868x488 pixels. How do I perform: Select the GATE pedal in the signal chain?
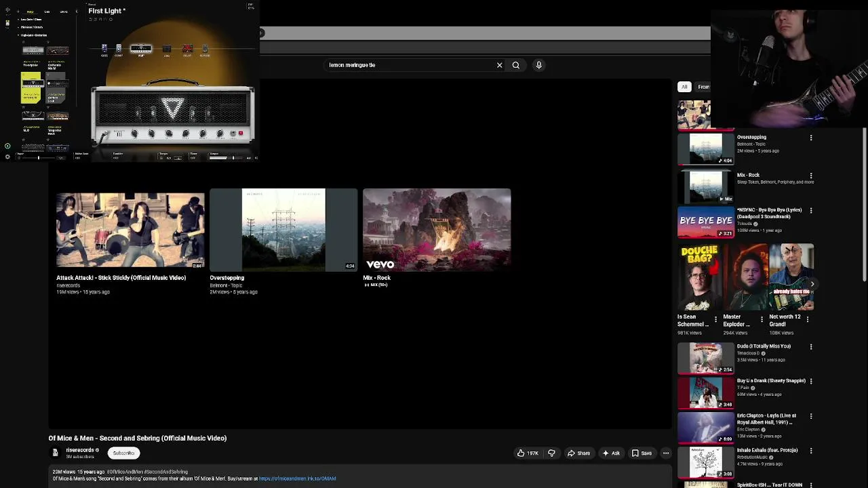coord(104,49)
